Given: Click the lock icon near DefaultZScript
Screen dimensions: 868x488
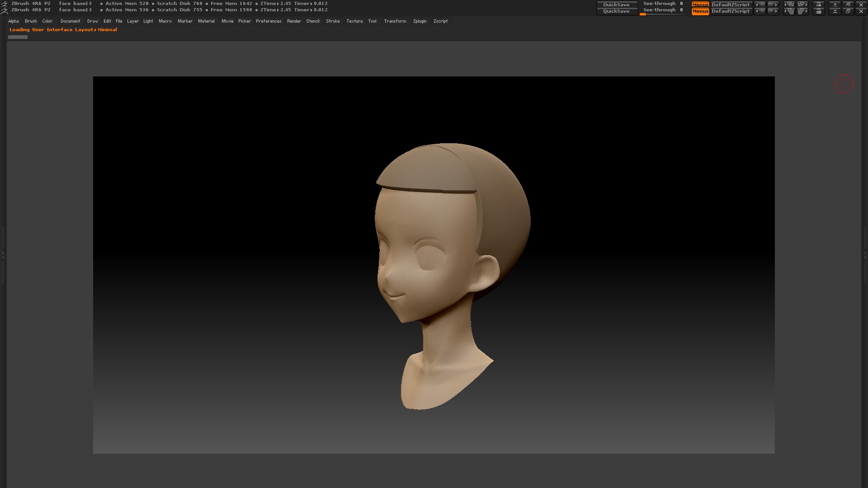Looking at the screenshot, I should click(819, 11).
